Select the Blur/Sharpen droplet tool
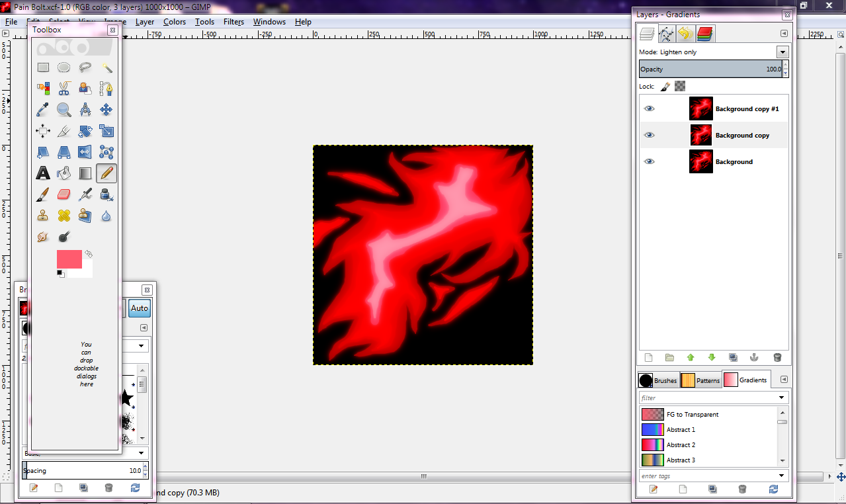The height and width of the screenshot is (504, 846). pos(106,216)
